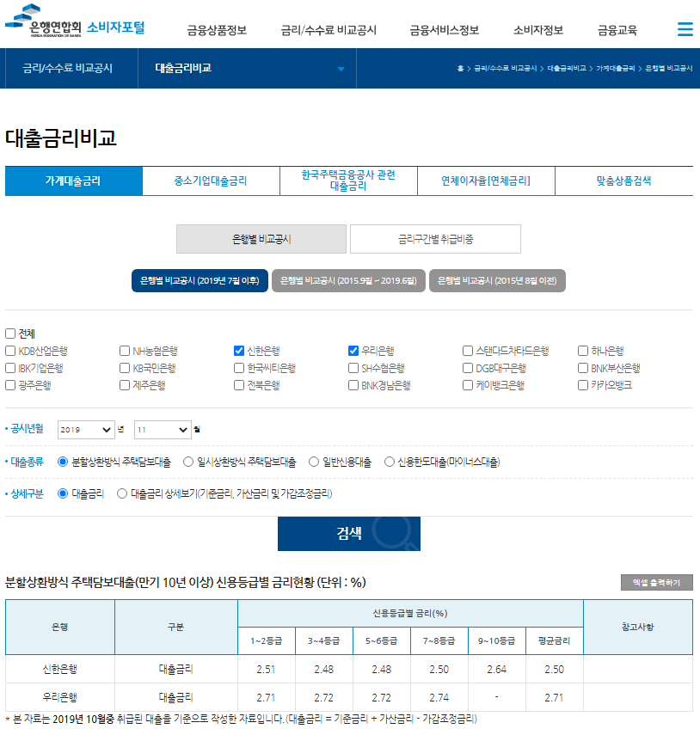
Task: Open the 소비자정보 menu
Action: pyautogui.click(x=538, y=30)
